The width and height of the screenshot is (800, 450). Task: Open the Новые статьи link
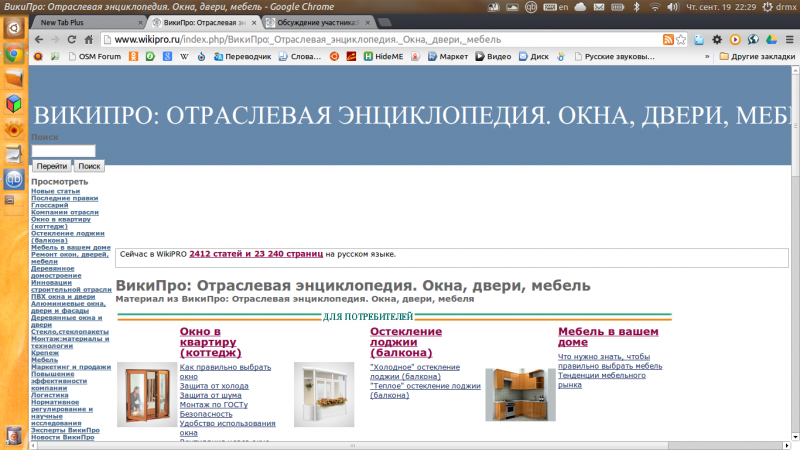(55, 191)
